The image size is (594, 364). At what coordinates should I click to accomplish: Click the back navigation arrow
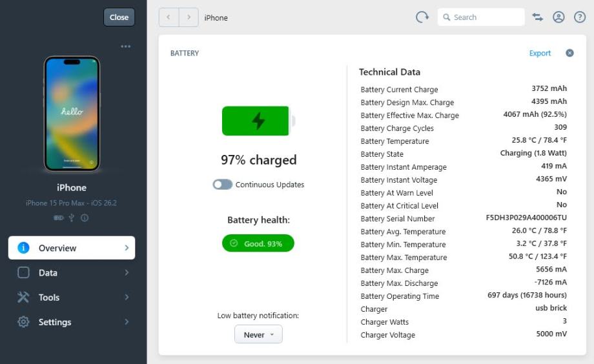169,17
